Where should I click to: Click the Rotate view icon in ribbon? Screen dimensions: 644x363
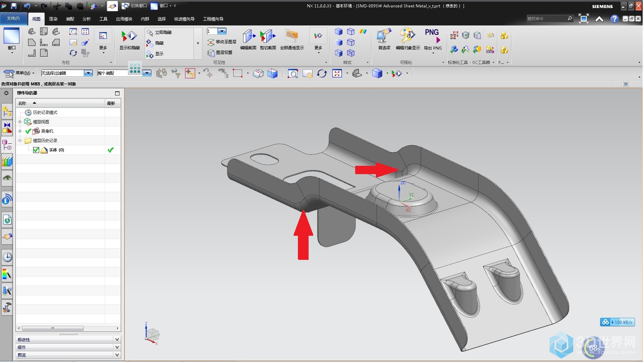73,53
